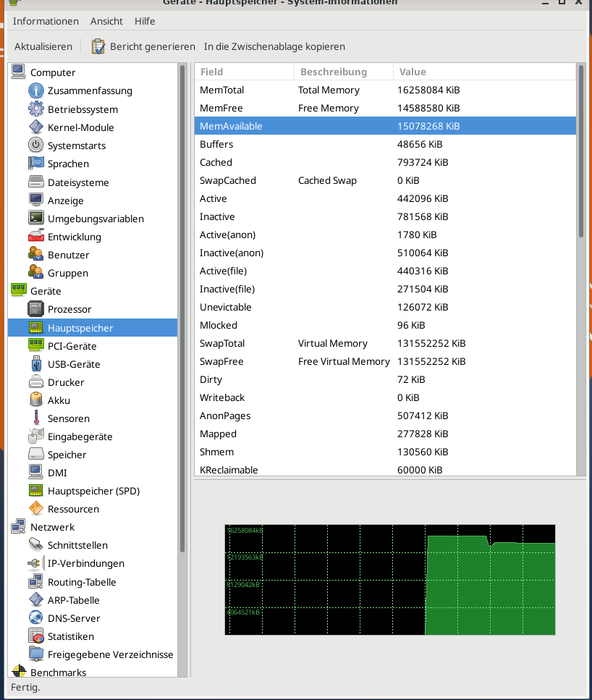Select Speicher disk icon

point(35,455)
